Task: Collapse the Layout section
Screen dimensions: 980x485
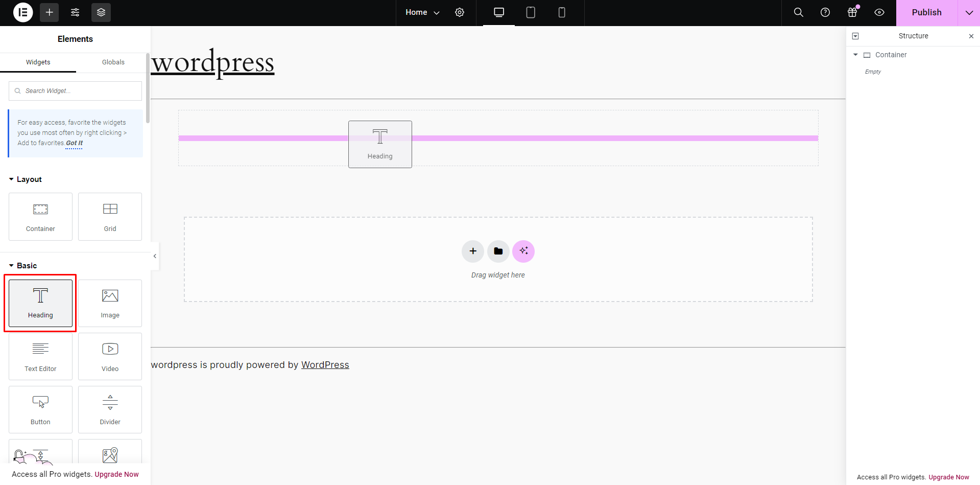Action: point(12,179)
